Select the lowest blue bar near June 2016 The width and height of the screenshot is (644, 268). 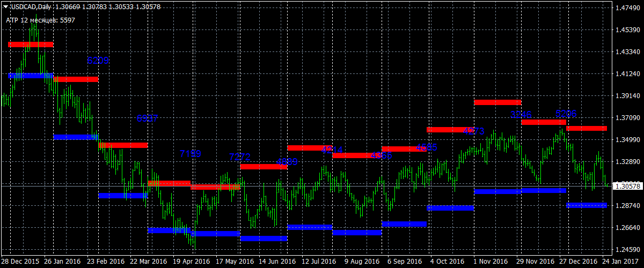264,239
